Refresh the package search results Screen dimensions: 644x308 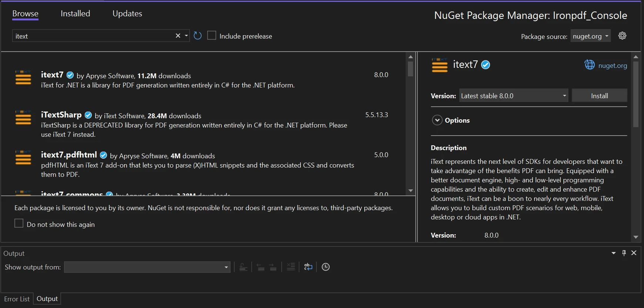[x=198, y=36]
